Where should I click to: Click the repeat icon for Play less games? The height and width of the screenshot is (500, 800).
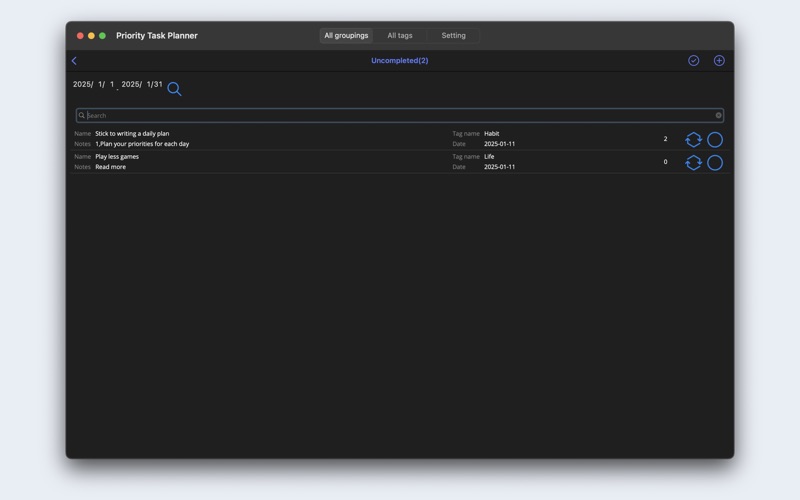click(693, 163)
